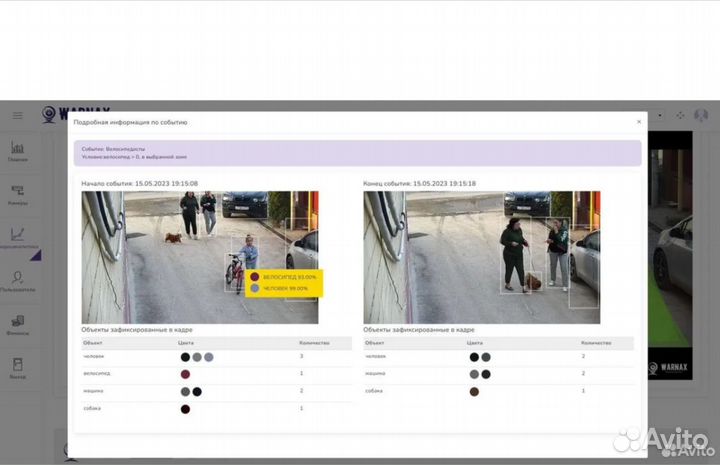Viewport: 720px width, 465px height.
Task: Click the event start snapshot image
Action: point(200,257)
